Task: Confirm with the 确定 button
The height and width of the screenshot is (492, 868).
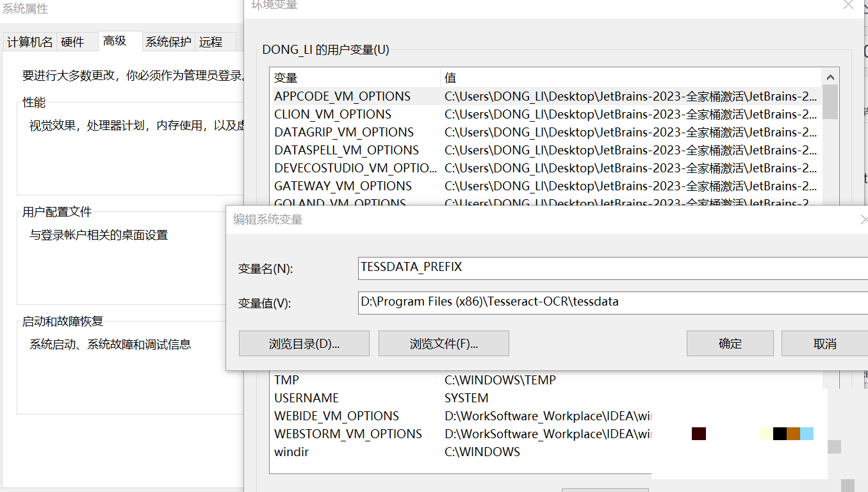Action: coord(730,343)
